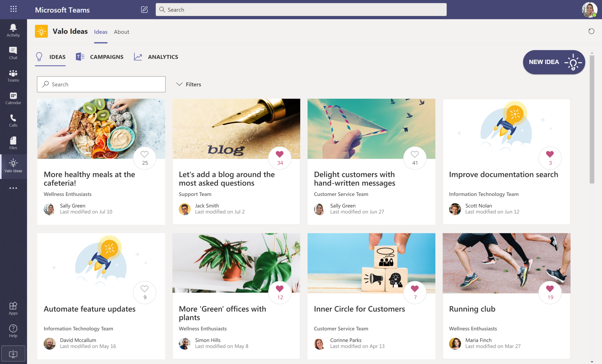The width and height of the screenshot is (602, 364).
Task: Unlike Inner Circle for Customers heart with 7
Action: [415, 293]
